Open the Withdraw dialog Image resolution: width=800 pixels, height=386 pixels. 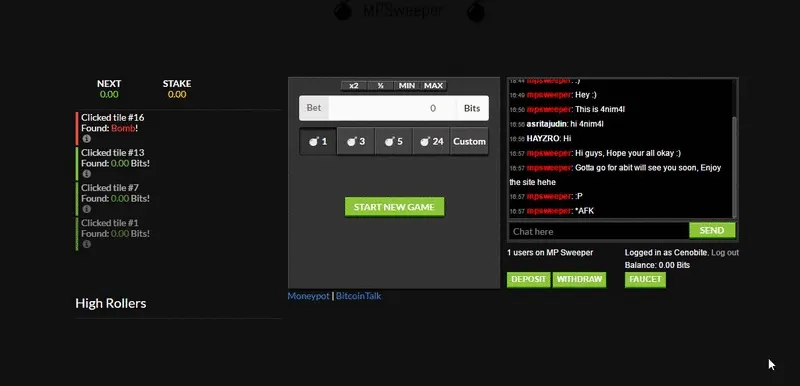pyautogui.click(x=579, y=279)
